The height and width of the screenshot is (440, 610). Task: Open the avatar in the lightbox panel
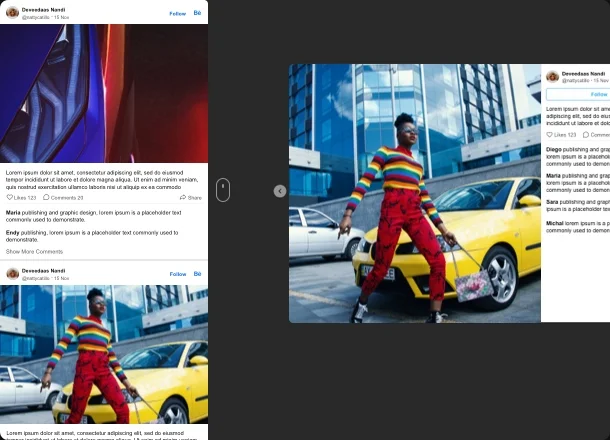pyautogui.click(x=552, y=77)
